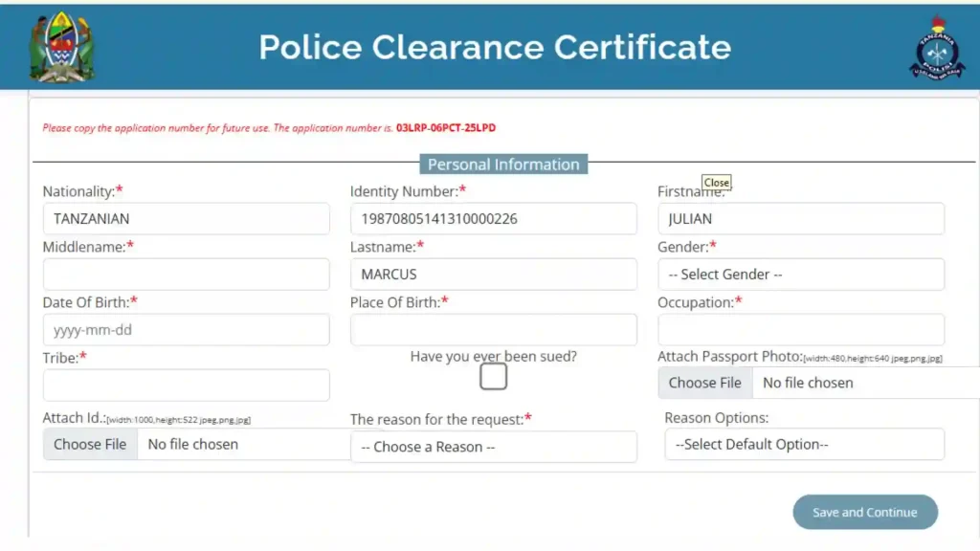
Task: Click the Place Of Birth field
Action: pos(493,330)
